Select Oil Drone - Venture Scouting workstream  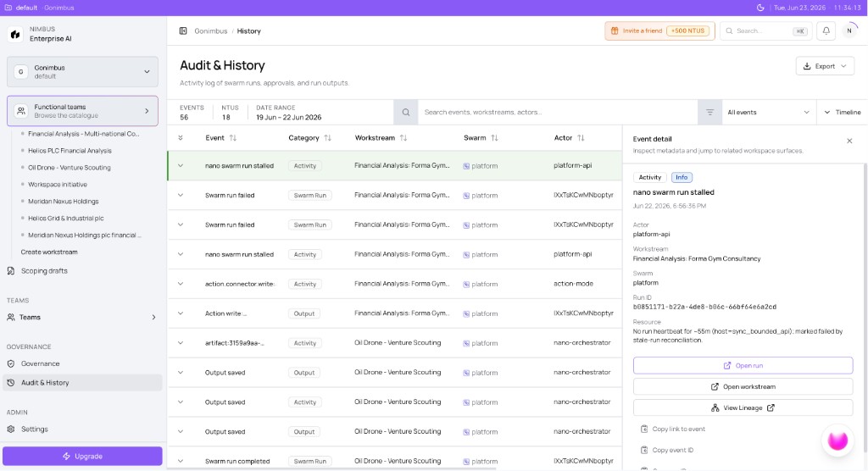pyautogui.click(x=70, y=168)
